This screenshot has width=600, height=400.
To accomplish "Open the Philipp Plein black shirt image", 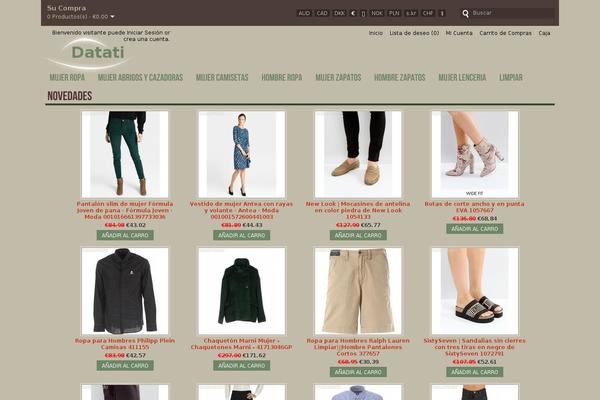I will [x=125, y=291].
